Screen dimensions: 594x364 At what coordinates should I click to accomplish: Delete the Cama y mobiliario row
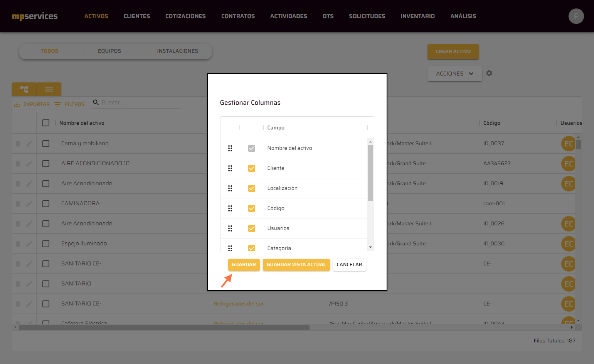(18, 144)
